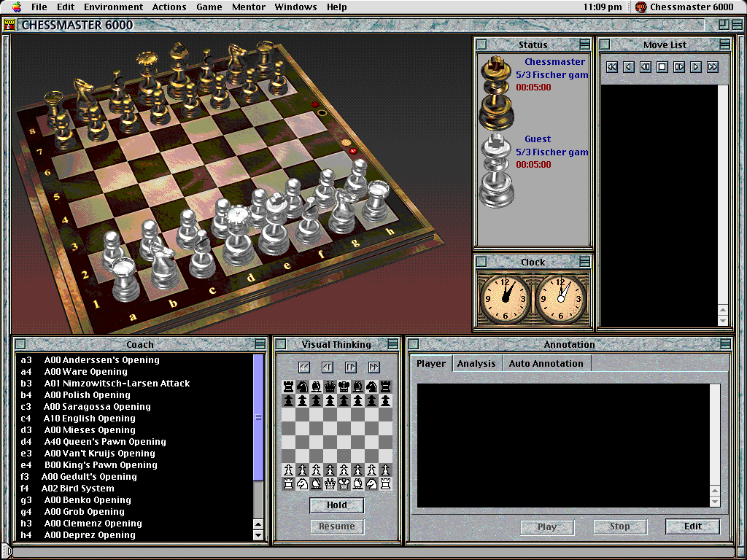Jump to first move in Move List
The height and width of the screenshot is (560, 747).
[611, 66]
